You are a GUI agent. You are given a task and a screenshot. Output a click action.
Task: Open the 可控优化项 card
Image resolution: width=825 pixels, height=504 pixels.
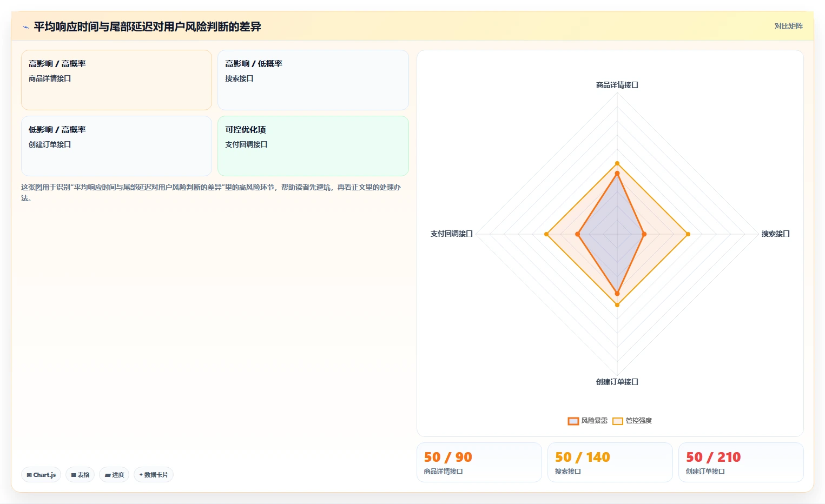click(313, 146)
